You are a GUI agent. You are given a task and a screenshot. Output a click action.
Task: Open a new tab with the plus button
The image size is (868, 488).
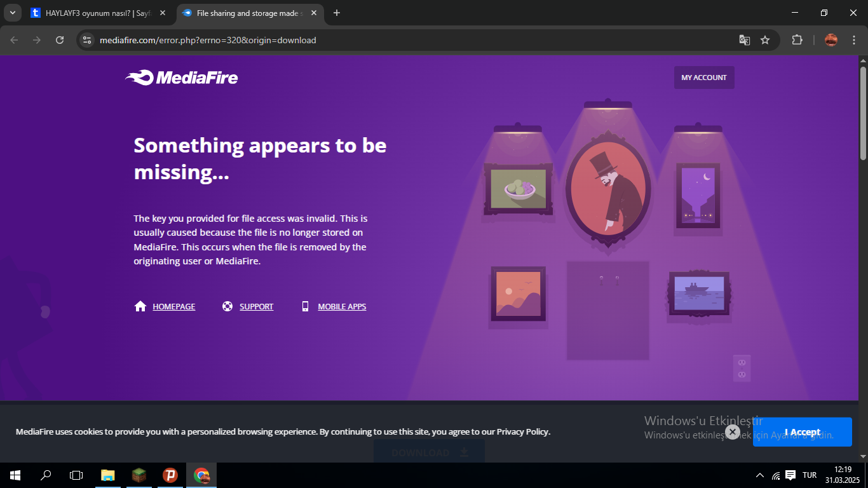click(337, 13)
